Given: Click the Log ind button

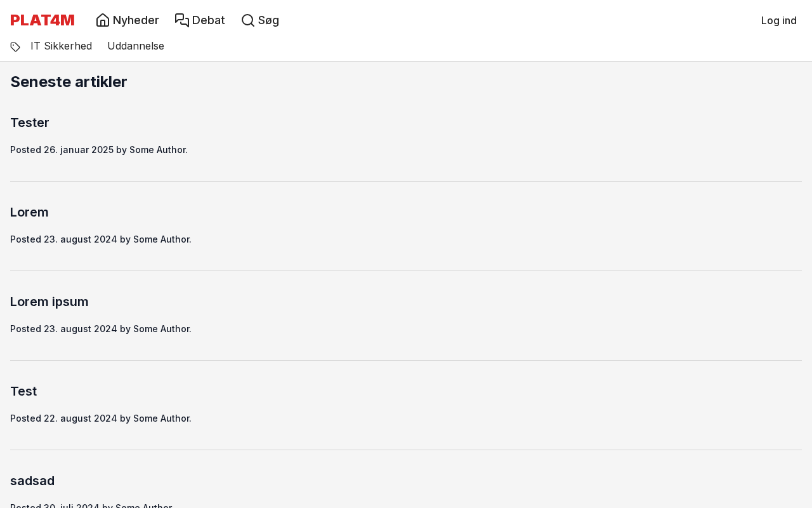Looking at the screenshot, I should click(778, 20).
